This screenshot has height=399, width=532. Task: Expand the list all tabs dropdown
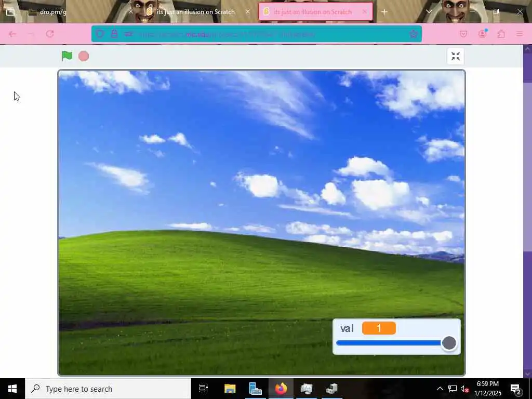(429, 12)
